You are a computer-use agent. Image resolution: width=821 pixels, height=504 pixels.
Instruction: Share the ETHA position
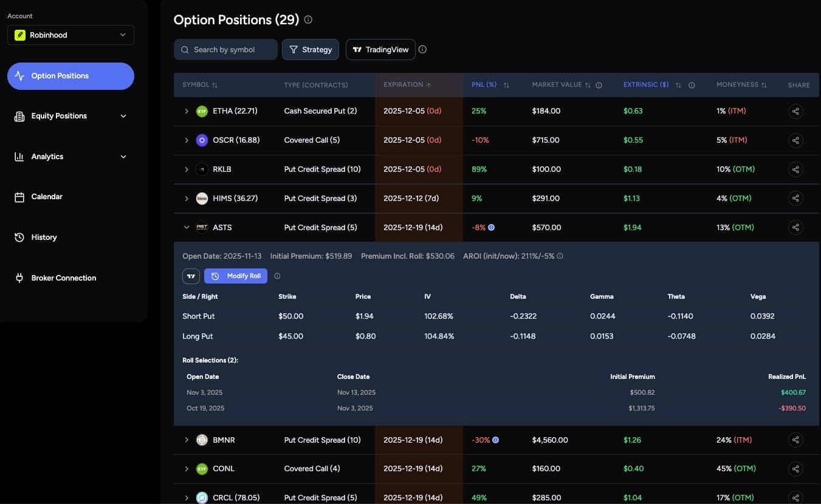tap(795, 111)
